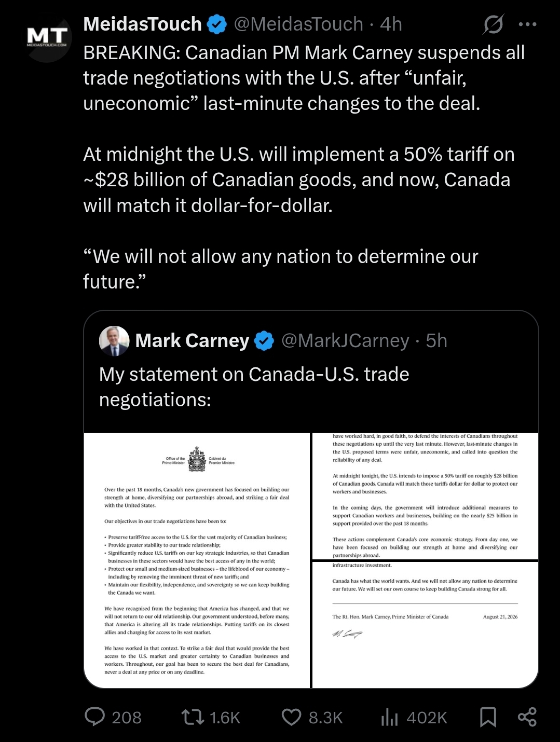560x742 pixels.
Task: Click the MeidasTouch display name
Action: click(142, 24)
